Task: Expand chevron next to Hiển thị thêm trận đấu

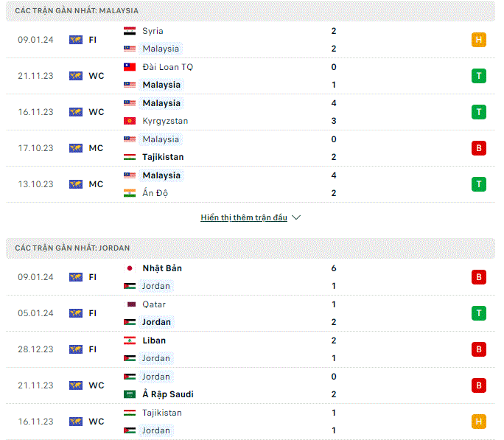Action: 296,217
